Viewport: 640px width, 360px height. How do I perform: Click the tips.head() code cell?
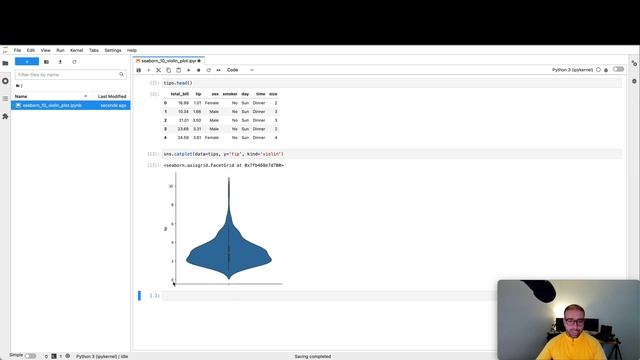click(x=392, y=83)
